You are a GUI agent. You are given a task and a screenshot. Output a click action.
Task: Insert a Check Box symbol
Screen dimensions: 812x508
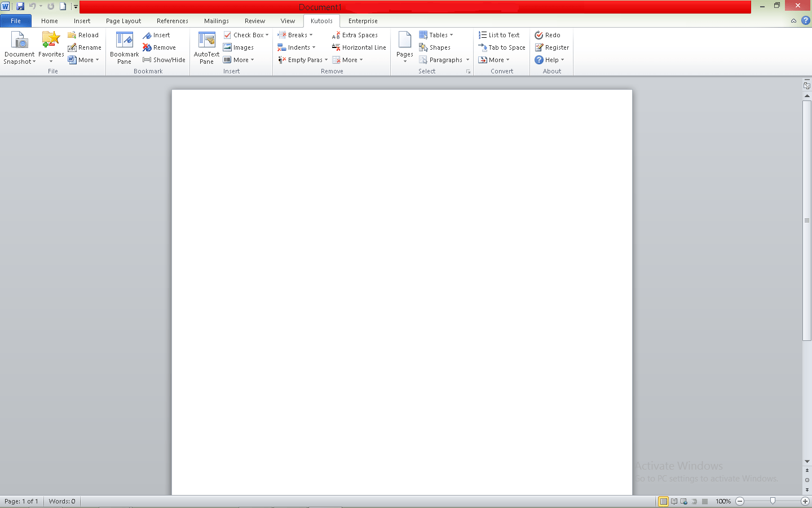tap(246, 35)
